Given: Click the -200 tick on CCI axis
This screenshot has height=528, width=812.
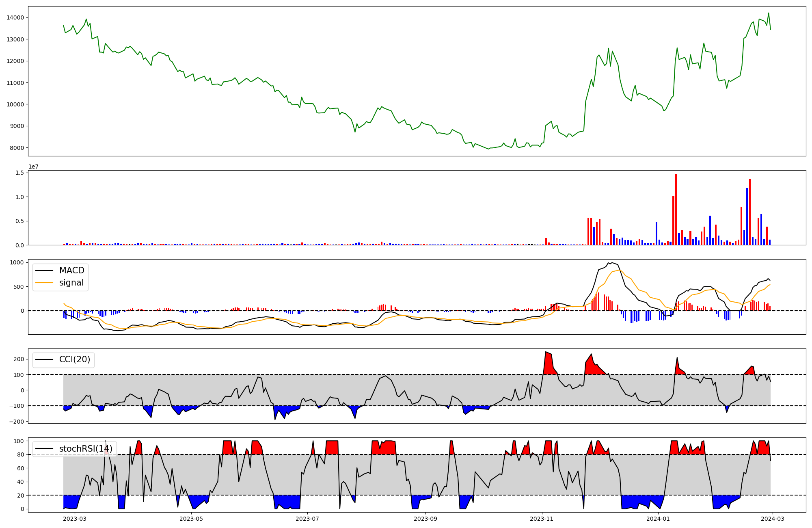Looking at the screenshot, I should point(16,422).
